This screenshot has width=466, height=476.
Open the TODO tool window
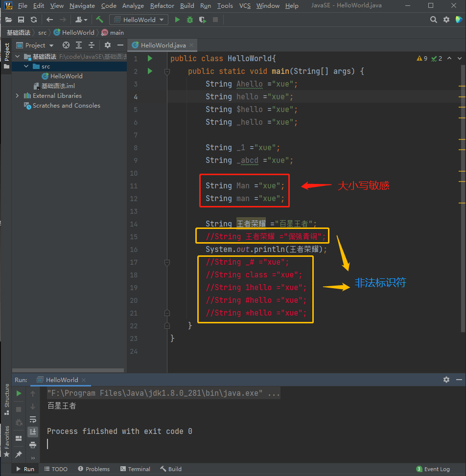click(56, 469)
